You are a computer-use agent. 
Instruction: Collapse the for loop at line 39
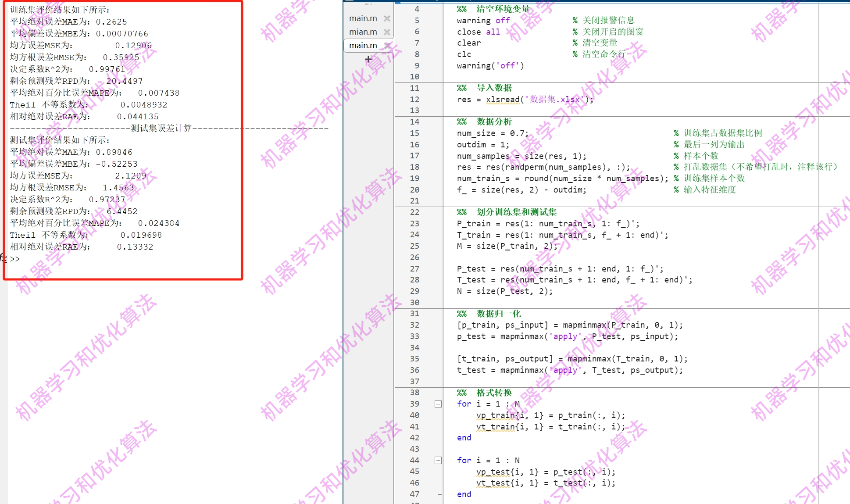point(438,404)
